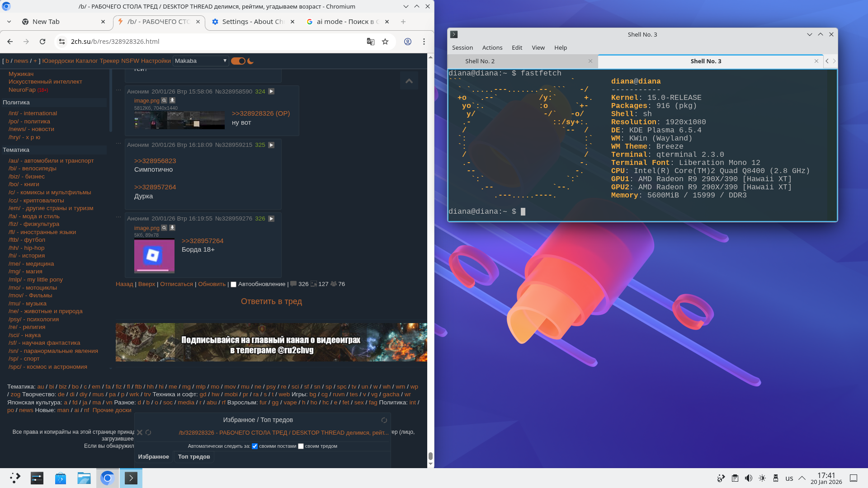Expand Chromium tab search chevron

pos(9,22)
